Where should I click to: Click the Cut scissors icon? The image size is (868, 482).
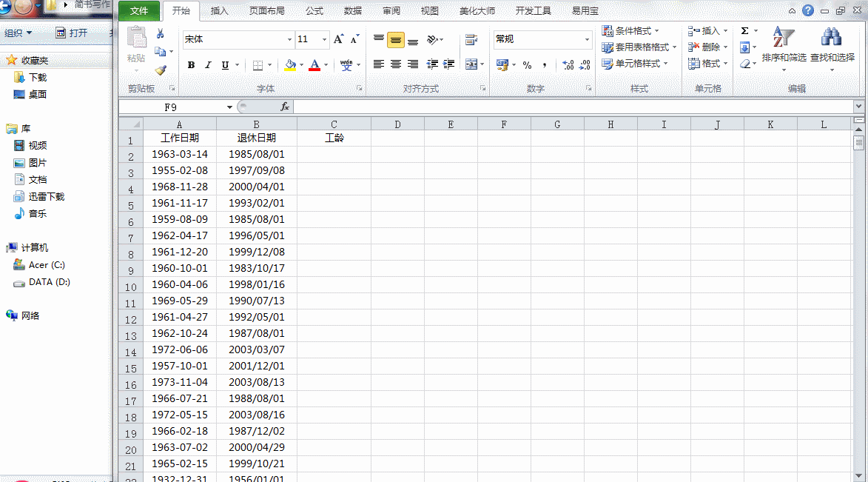coord(160,34)
